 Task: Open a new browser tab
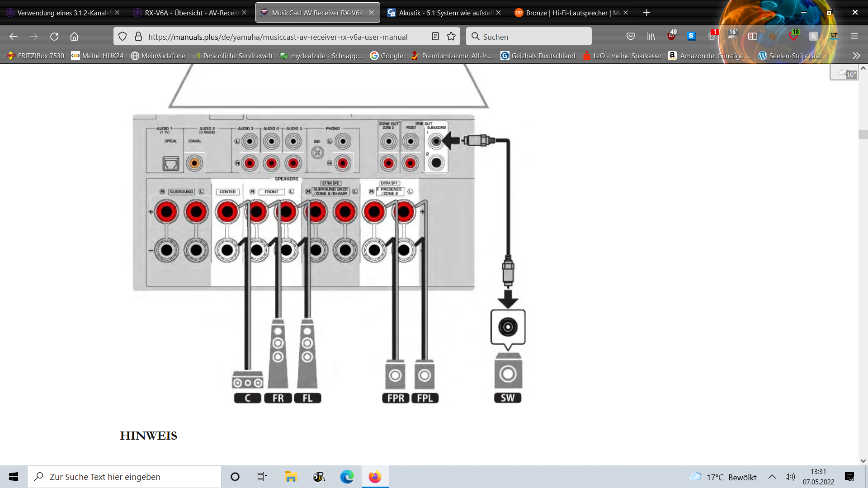tap(646, 13)
